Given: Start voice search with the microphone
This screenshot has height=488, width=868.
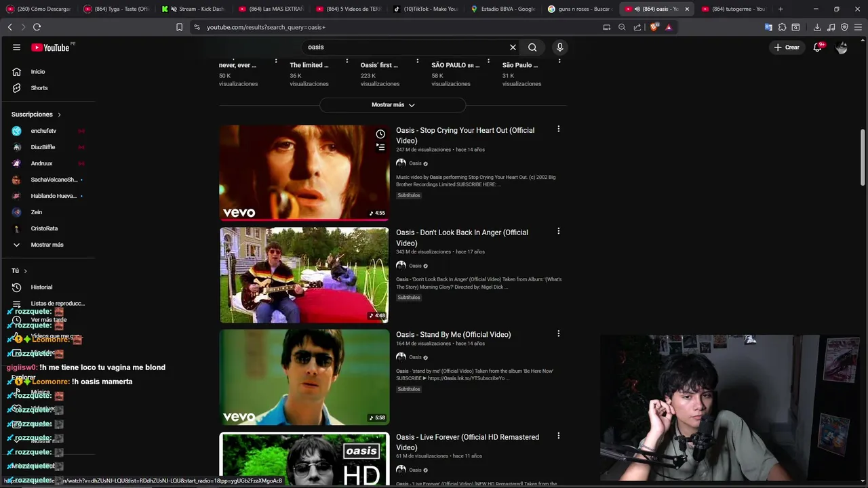Looking at the screenshot, I should point(559,47).
